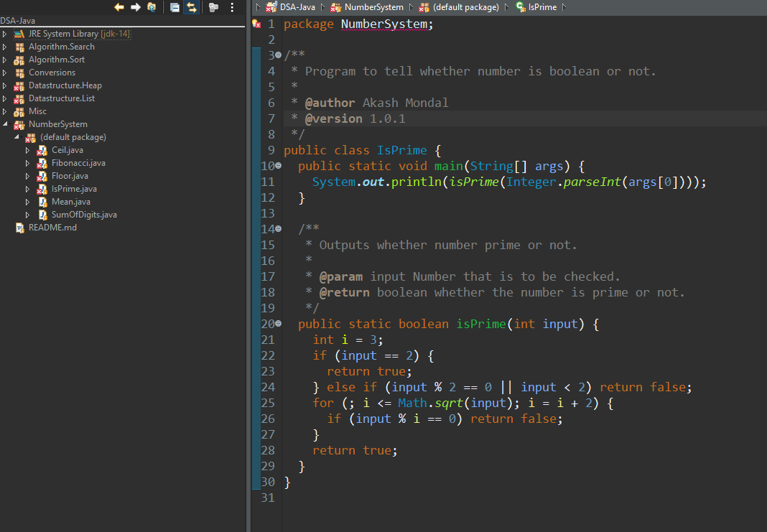
Task: Click the Misc folder icon
Action: pyautogui.click(x=19, y=112)
